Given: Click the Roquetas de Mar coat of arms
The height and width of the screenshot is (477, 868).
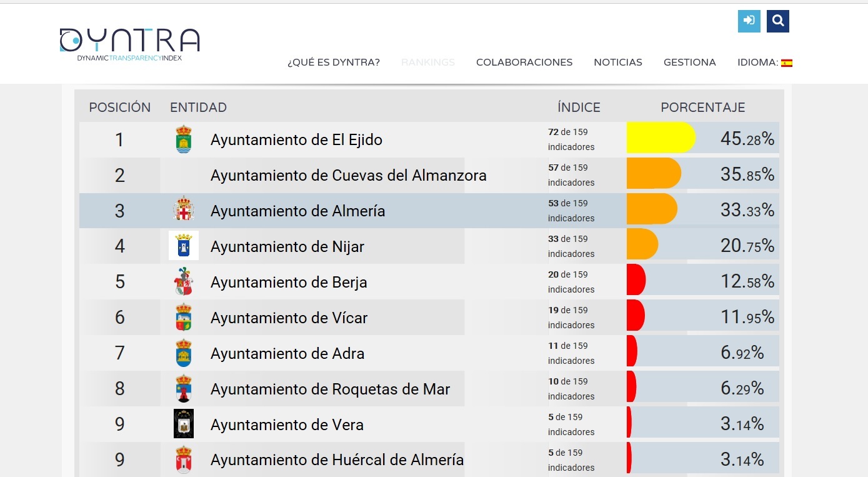Looking at the screenshot, I should point(184,388).
